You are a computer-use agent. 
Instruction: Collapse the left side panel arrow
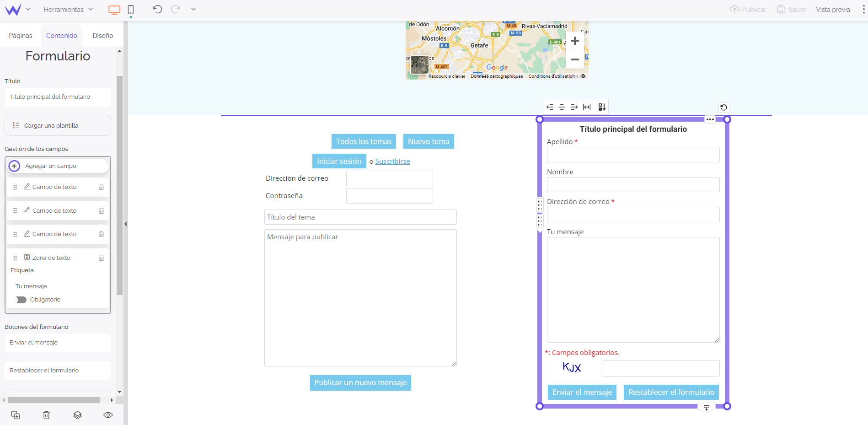pyautogui.click(x=126, y=224)
